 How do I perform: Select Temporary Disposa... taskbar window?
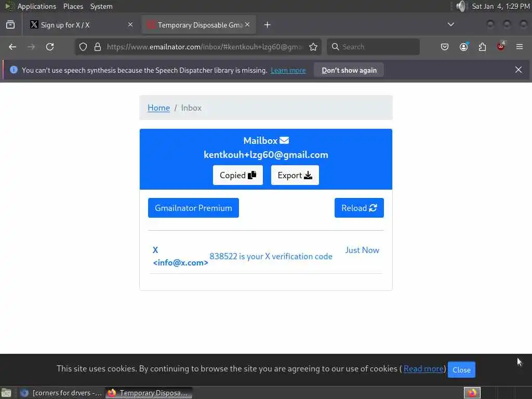pos(149,393)
